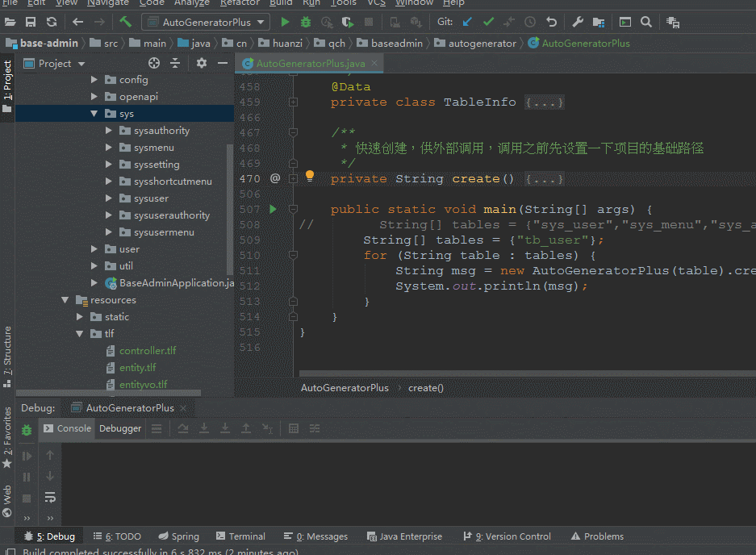
Task: Open Search Everywhere magnifier icon
Action: (646, 22)
